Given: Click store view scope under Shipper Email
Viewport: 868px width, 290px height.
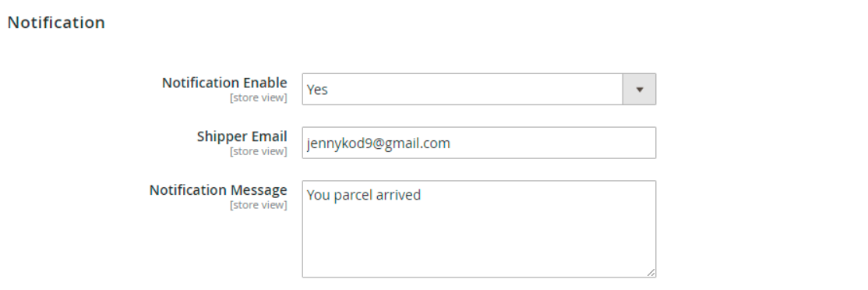Looking at the screenshot, I should pos(259,152).
